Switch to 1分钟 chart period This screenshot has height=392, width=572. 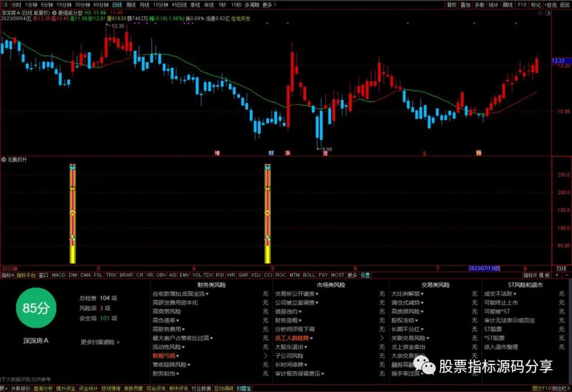coord(31,5)
